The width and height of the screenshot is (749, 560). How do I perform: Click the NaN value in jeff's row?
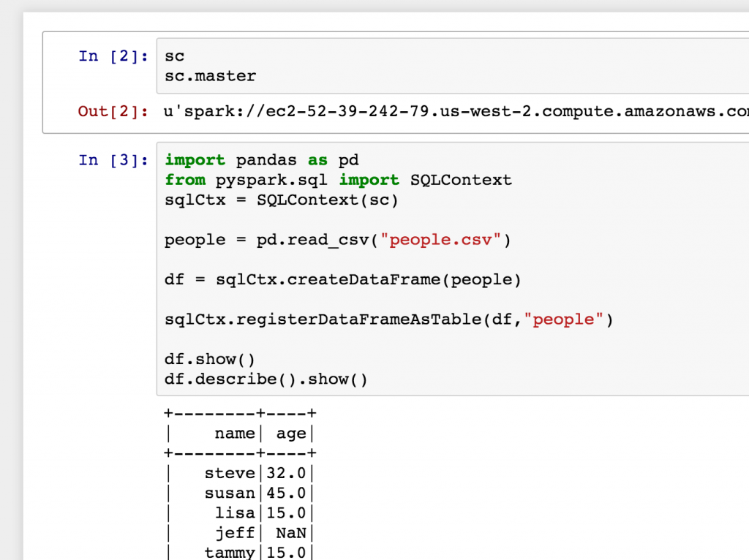(290, 532)
